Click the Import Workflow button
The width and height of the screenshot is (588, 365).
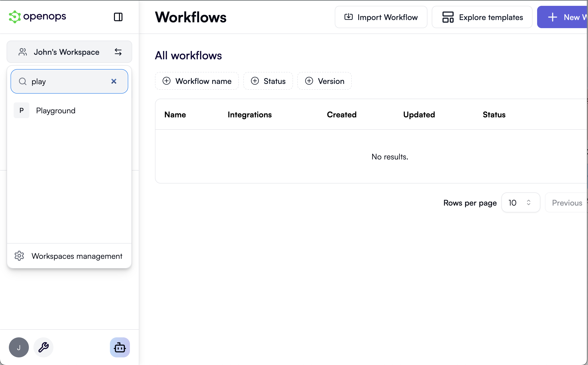381,17
